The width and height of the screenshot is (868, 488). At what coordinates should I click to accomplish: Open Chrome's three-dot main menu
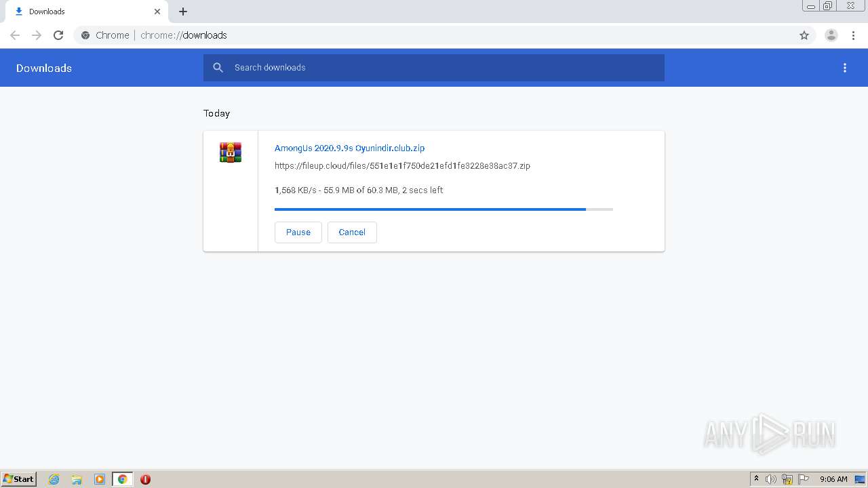point(854,35)
